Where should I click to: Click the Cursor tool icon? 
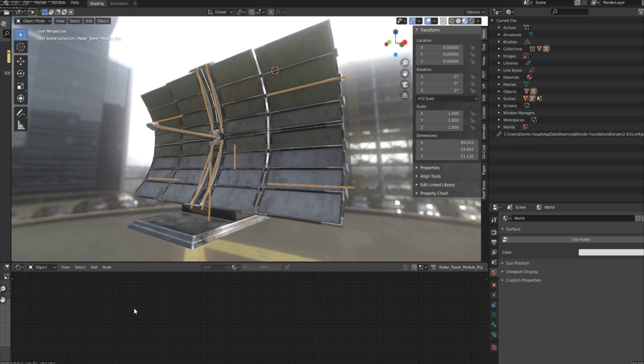[x=20, y=47]
